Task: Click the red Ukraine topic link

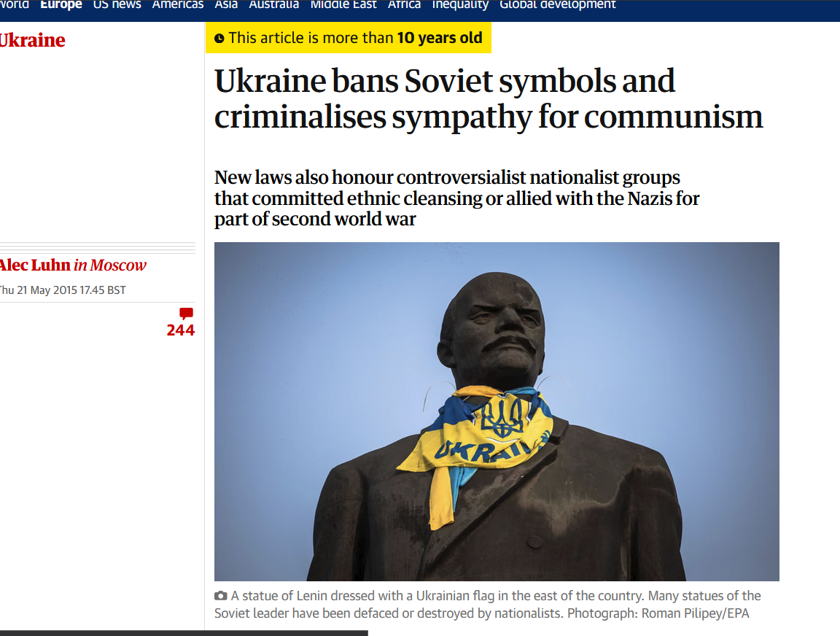Action: coord(32,40)
